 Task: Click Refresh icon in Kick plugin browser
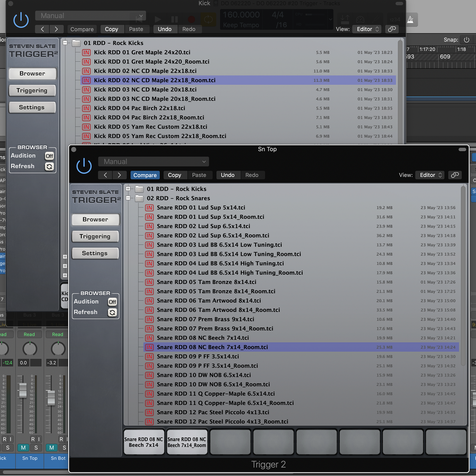(49, 166)
